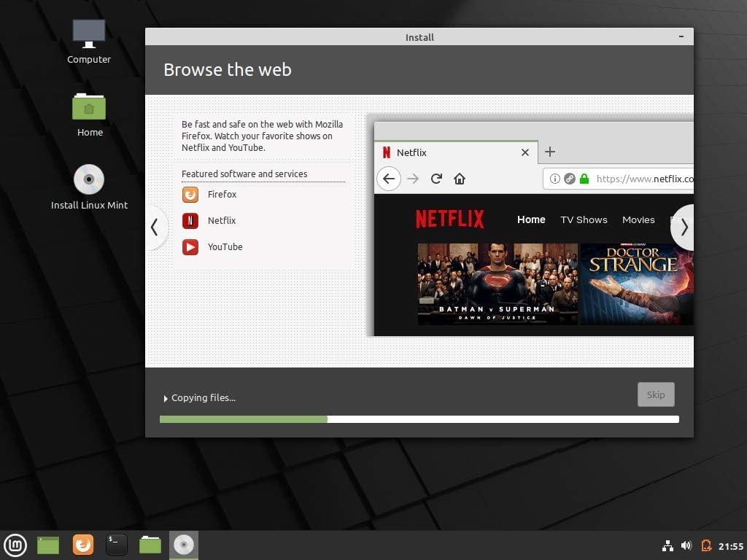Click the browser home icon in slideshow
The height and width of the screenshot is (560, 747).
pos(460,179)
